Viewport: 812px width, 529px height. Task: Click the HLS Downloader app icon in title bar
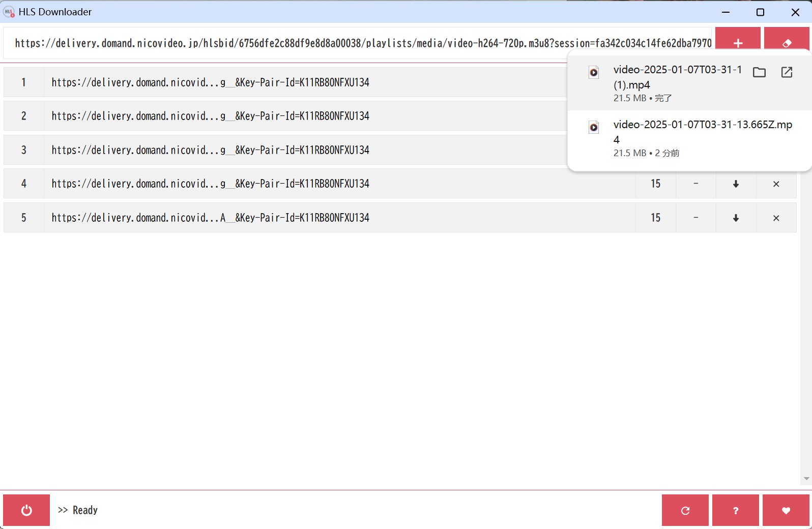(9, 12)
